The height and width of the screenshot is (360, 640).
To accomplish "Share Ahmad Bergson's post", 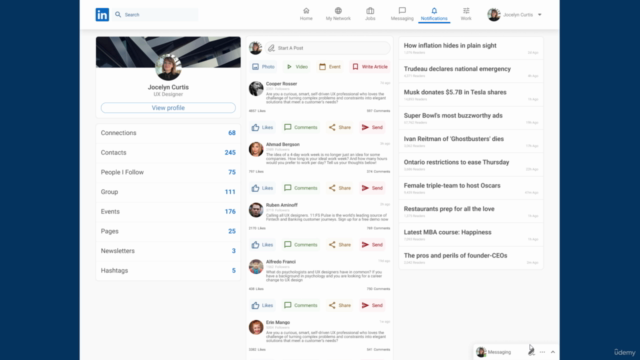I will tap(340, 188).
